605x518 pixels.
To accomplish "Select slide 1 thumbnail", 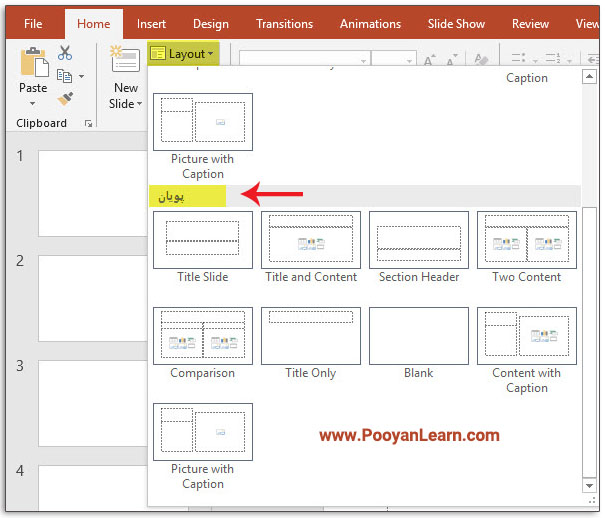I will pyautogui.click(x=93, y=193).
